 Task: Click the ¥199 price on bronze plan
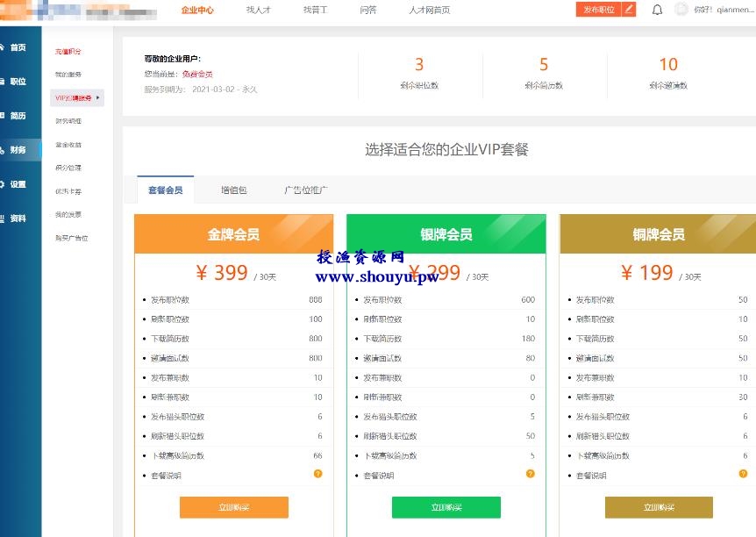point(646,273)
